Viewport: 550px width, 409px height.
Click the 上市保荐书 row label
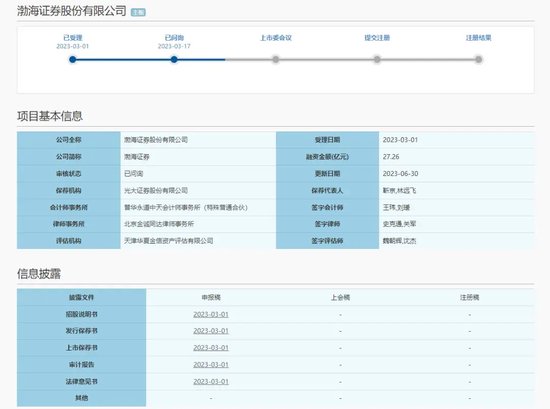pyautogui.click(x=81, y=348)
